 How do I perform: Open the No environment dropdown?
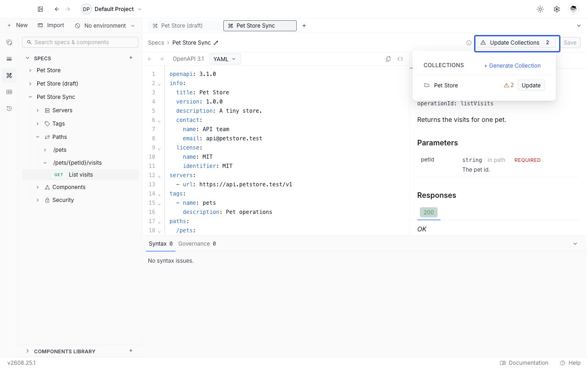(105, 26)
